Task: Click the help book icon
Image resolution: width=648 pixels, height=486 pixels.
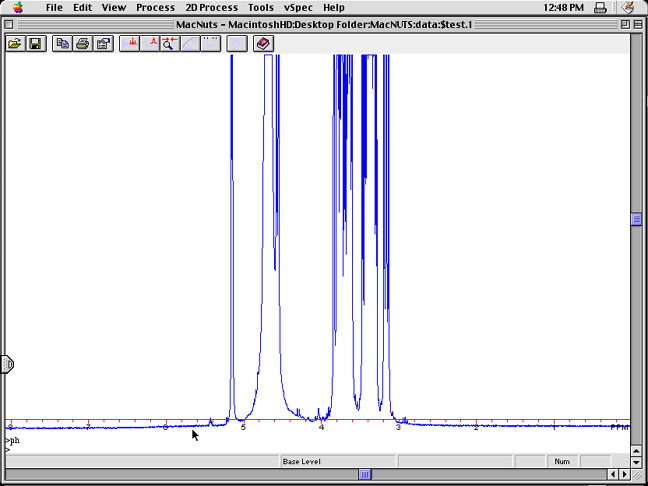Action: pyautogui.click(x=262, y=44)
